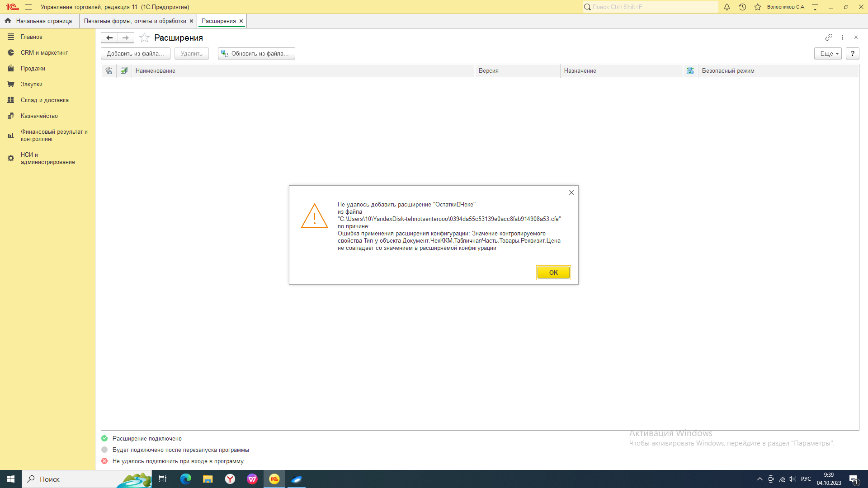Open help question mark button
Image resolution: width=868 pixels, height=488 pixels.
click(x=852, y=53)
